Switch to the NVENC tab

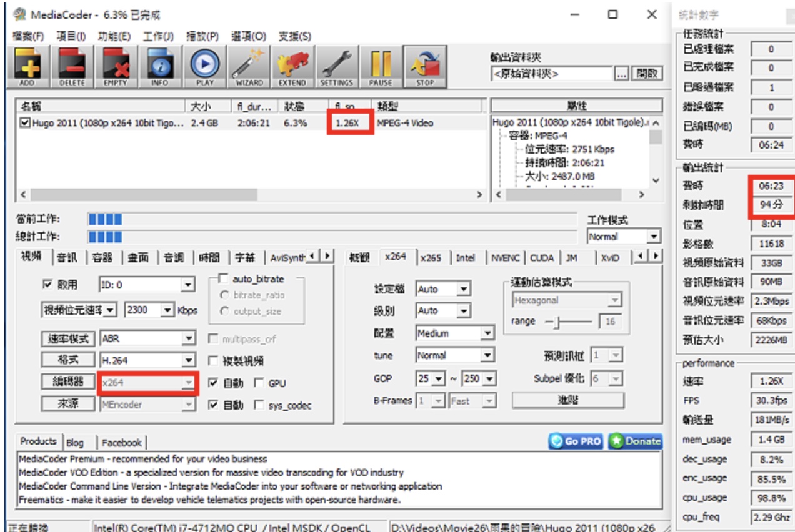[x=505, y=257]
